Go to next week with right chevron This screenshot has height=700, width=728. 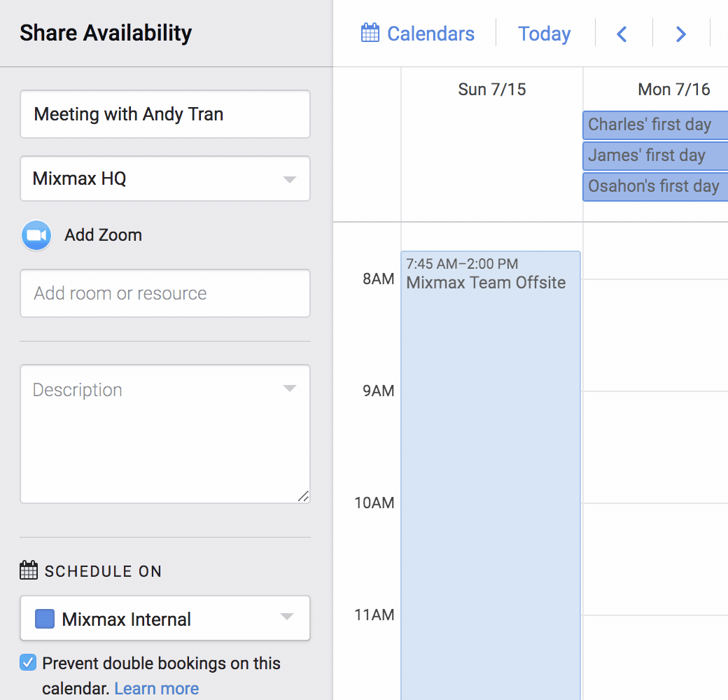point(680,34)
